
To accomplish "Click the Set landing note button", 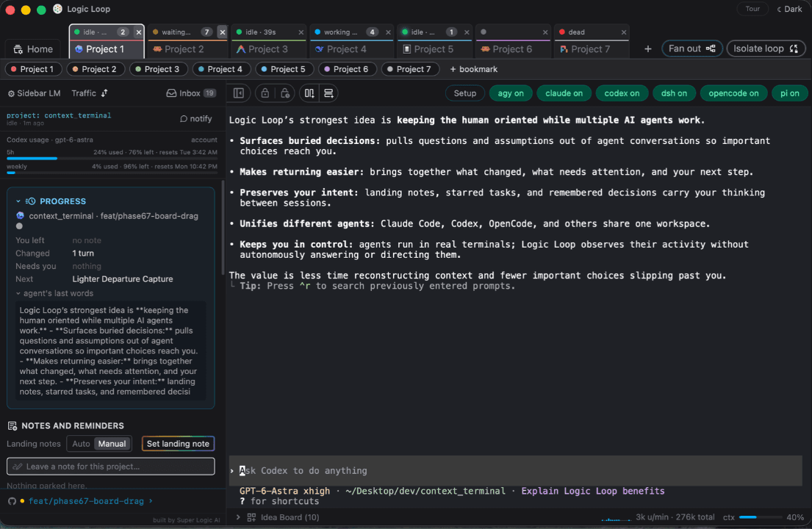I will (178, 444).
